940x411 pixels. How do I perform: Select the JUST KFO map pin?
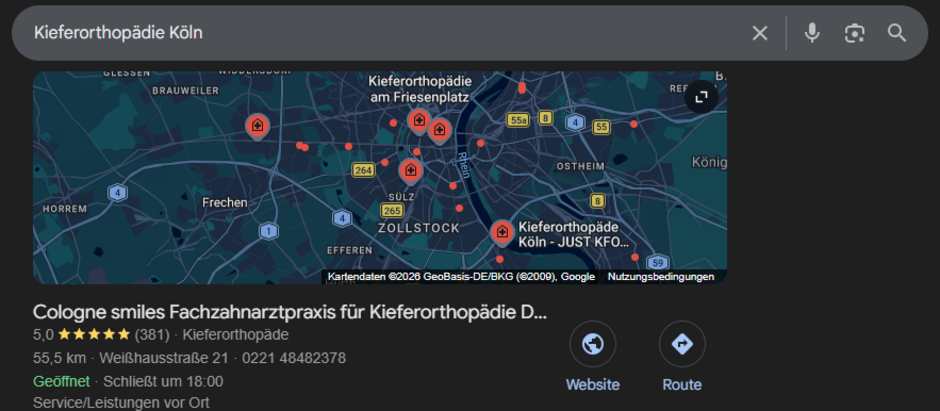coord(502,233)
